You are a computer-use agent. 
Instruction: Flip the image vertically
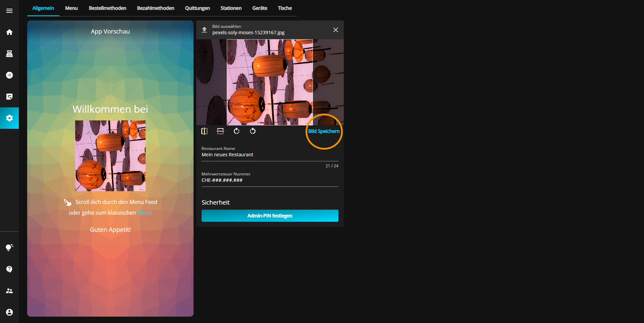220,131
